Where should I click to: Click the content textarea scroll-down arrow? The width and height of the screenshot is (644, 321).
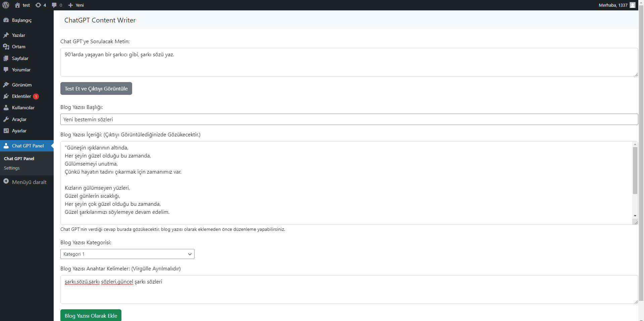point(635,215)
